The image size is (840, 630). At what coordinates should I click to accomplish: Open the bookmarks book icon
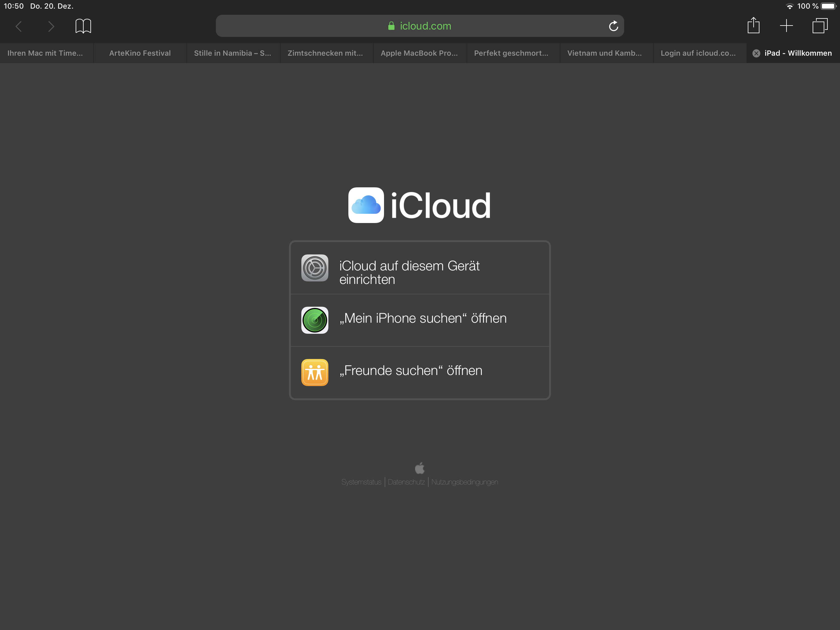pos(83,26)
